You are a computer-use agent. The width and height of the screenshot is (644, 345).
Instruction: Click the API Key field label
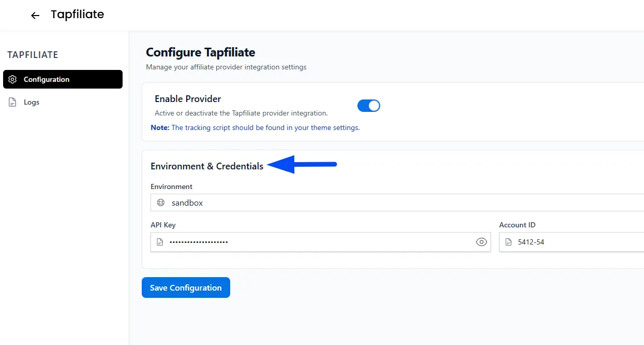pyautogui.click(x=163, y=225)
